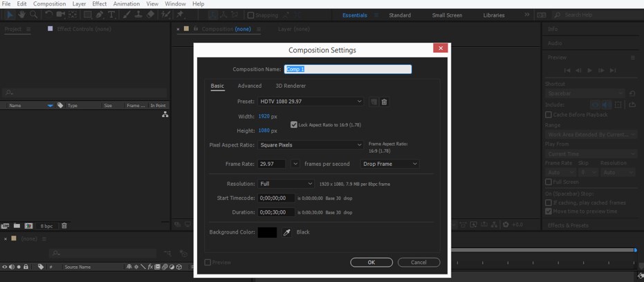Select the Selection arrow tool
The height and width of the screenshot is (282, 644).
click(10, 15)
